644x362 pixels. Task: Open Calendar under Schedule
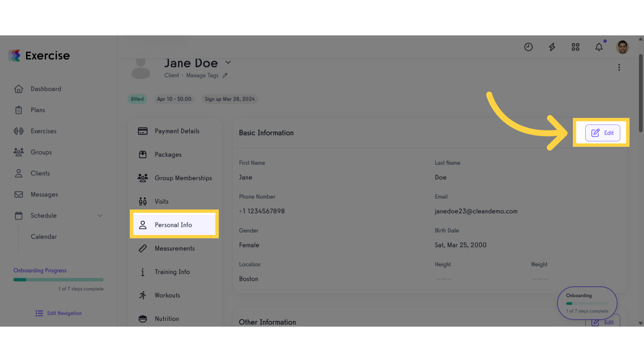coord(44,237)
